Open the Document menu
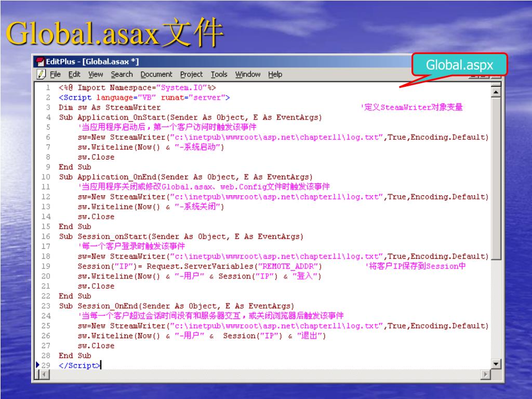 (156, 74)
